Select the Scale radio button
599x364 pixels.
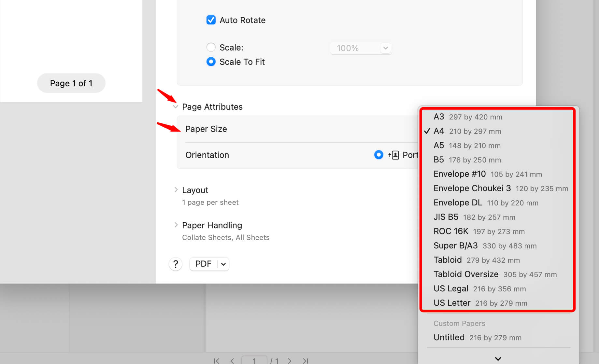click(x=211, y=47)
